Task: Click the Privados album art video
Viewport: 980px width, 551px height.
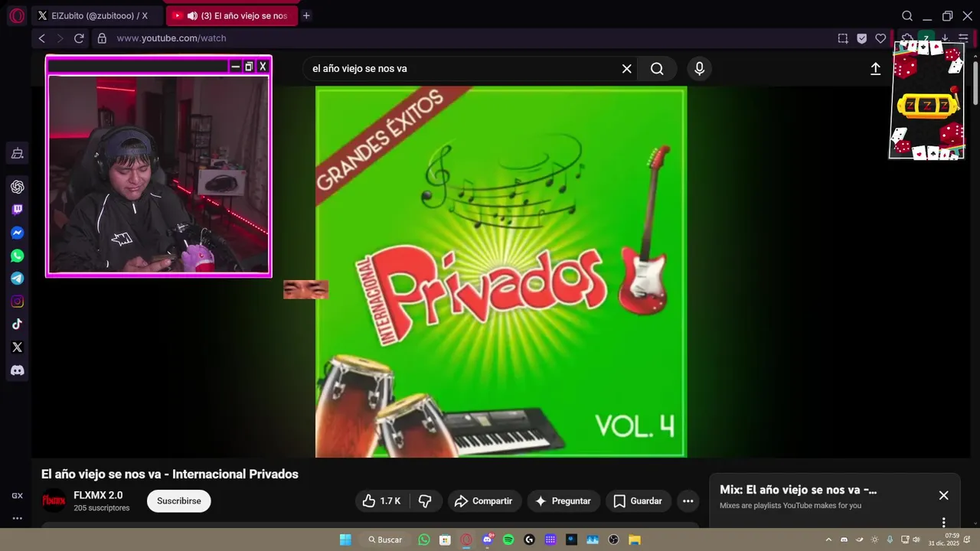Action: point(501,272)
